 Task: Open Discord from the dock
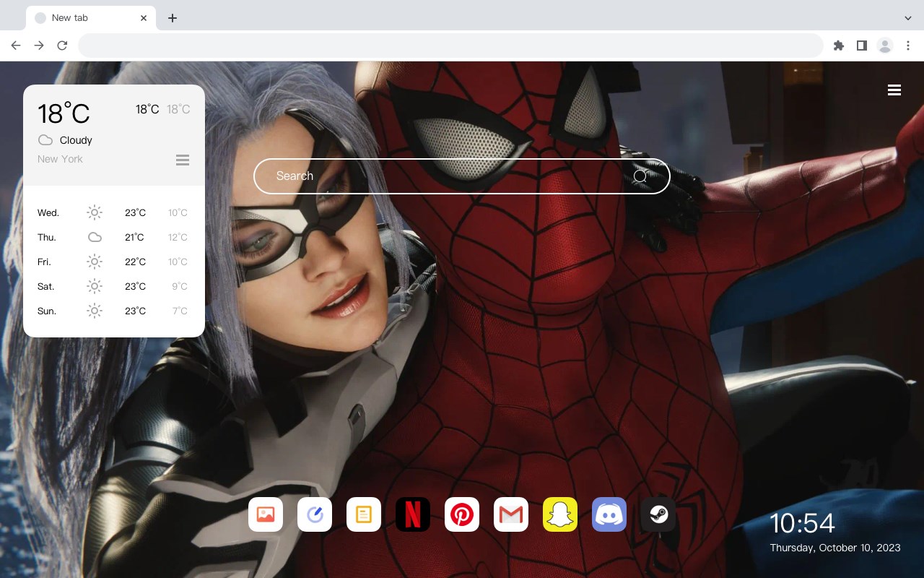click(x=609, y=514)
